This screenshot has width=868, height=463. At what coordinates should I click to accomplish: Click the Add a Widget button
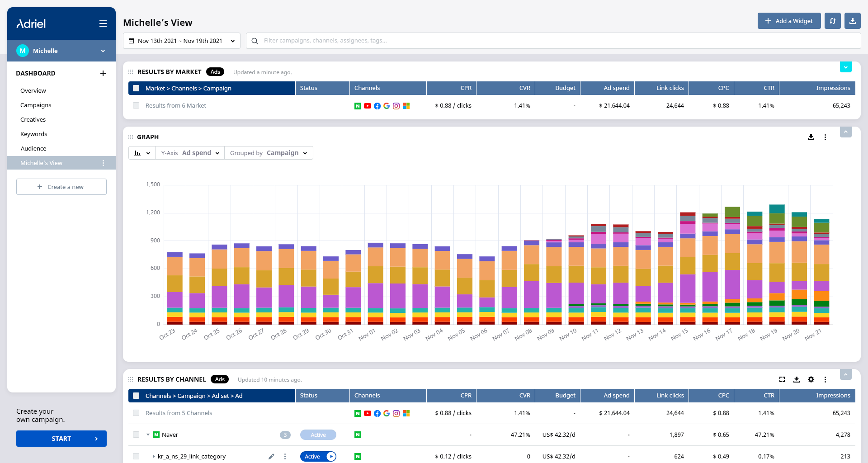pos(789,21)
